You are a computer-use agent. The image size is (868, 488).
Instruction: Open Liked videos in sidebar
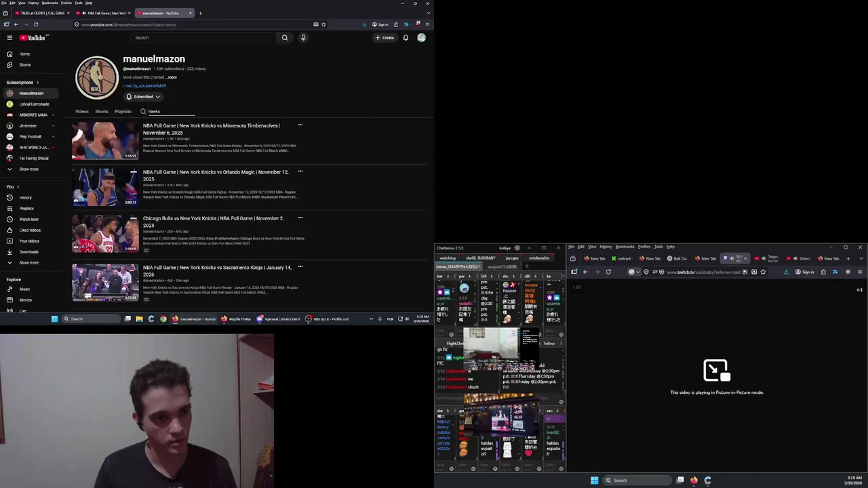click(29, 230)
